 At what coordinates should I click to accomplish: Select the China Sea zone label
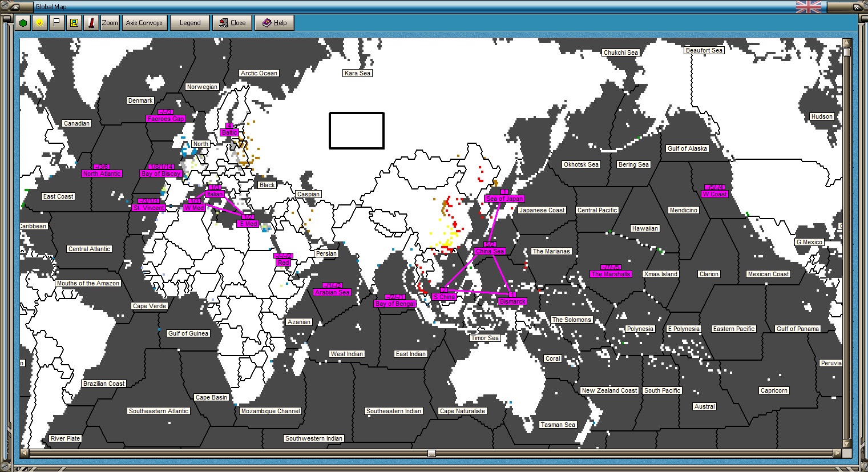pos(490,251)
